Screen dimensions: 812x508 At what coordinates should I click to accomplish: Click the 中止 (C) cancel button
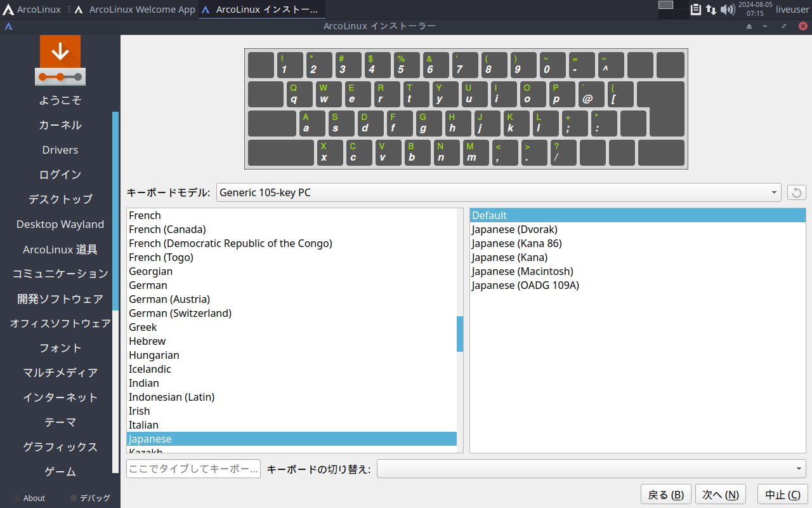click(782, 495)
